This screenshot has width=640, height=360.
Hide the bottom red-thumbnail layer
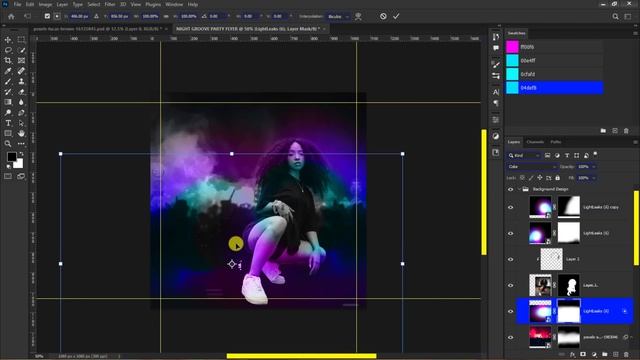[x=511, y=338]
